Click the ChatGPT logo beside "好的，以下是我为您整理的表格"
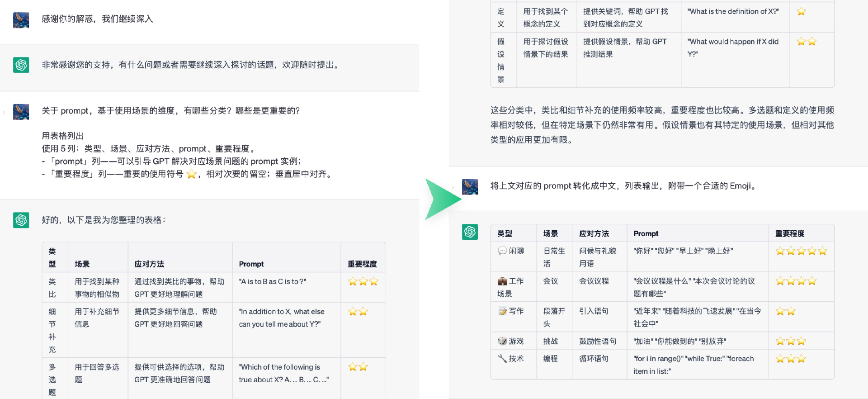The width and height of the screenshot is (868, 399). 21,220
